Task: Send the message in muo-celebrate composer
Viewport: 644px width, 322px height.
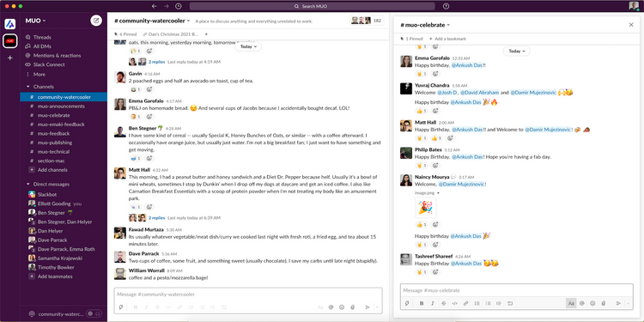Action: (618, 303)
